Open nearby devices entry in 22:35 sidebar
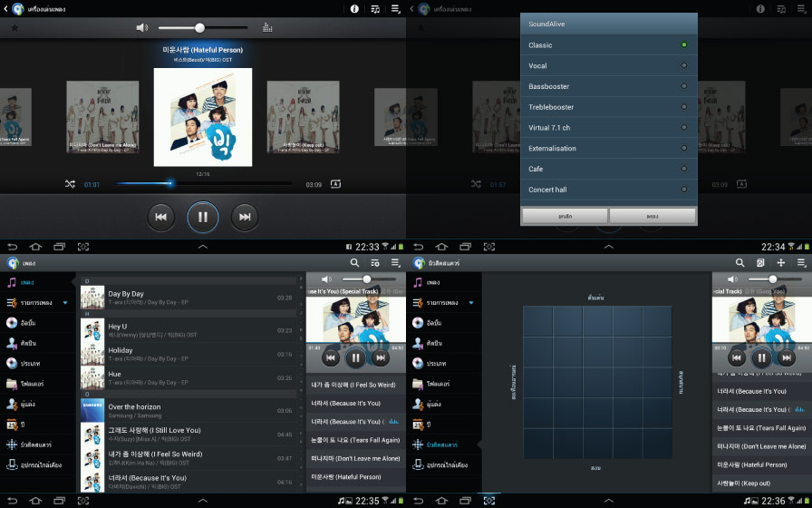Image resolution: width=812 pixels, height=508 pixels. [38, 465]
